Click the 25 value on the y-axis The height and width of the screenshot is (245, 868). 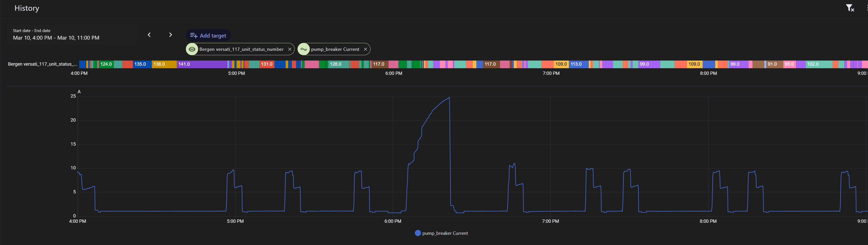coord(73,96)
